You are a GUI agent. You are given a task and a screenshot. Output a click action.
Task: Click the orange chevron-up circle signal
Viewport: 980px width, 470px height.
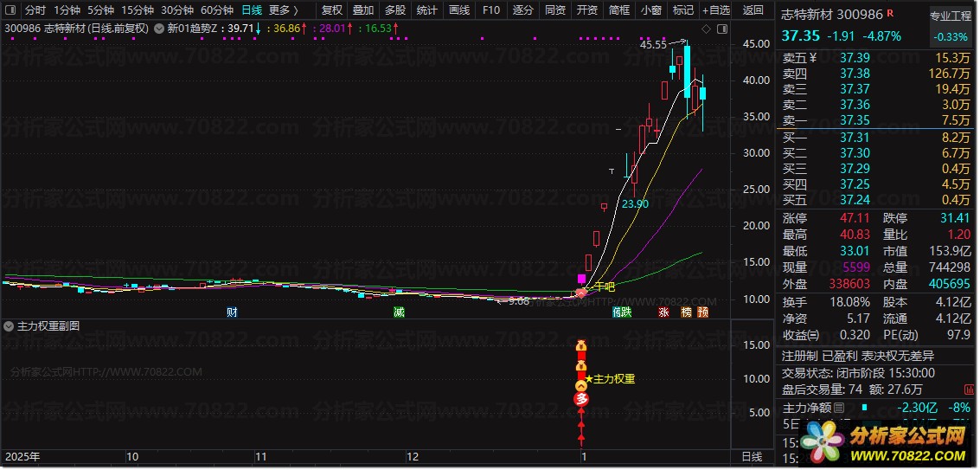pos(581,385)
